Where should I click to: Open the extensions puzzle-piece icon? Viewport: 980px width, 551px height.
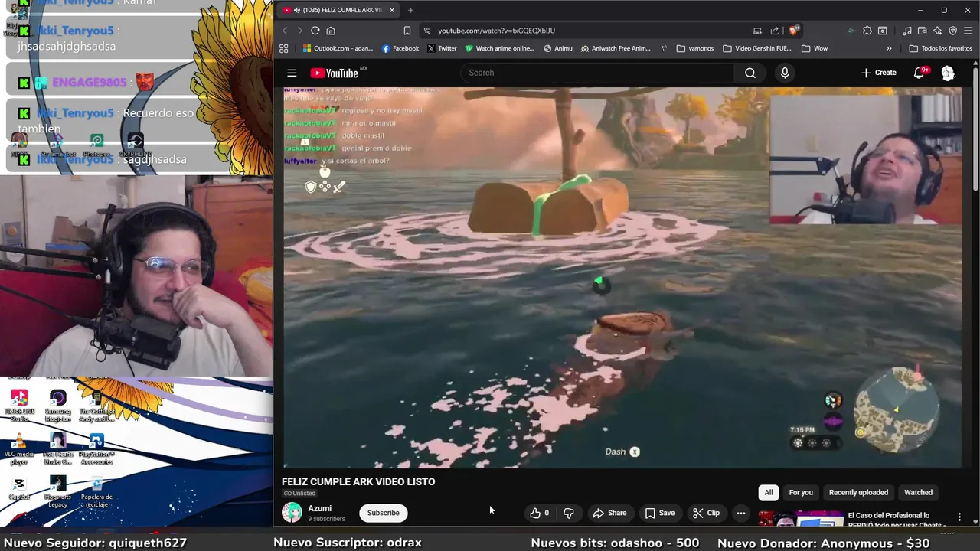click(867, 31)
